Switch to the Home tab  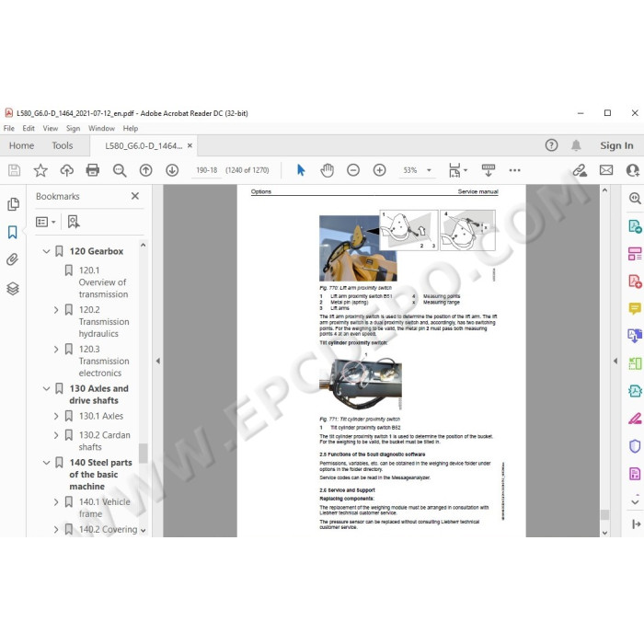pos(21,145)
